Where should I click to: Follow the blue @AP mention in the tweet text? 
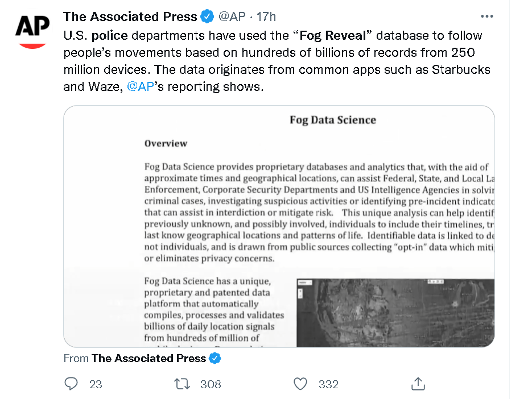[x=139, y=88]
